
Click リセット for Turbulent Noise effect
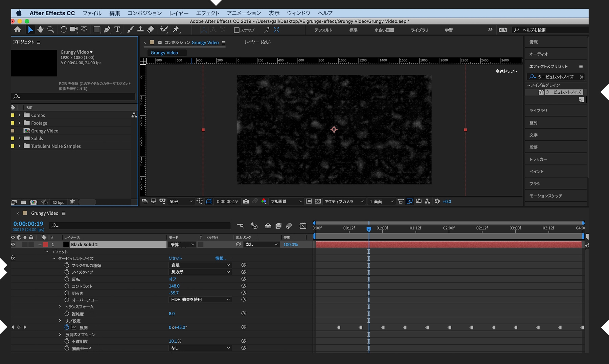pos(175,258)
